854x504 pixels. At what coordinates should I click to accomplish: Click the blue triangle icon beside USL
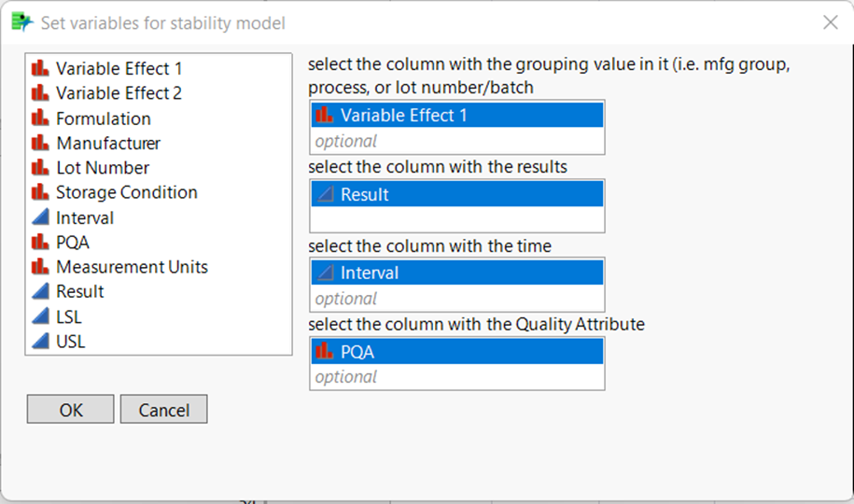click(x=40, y=342)
